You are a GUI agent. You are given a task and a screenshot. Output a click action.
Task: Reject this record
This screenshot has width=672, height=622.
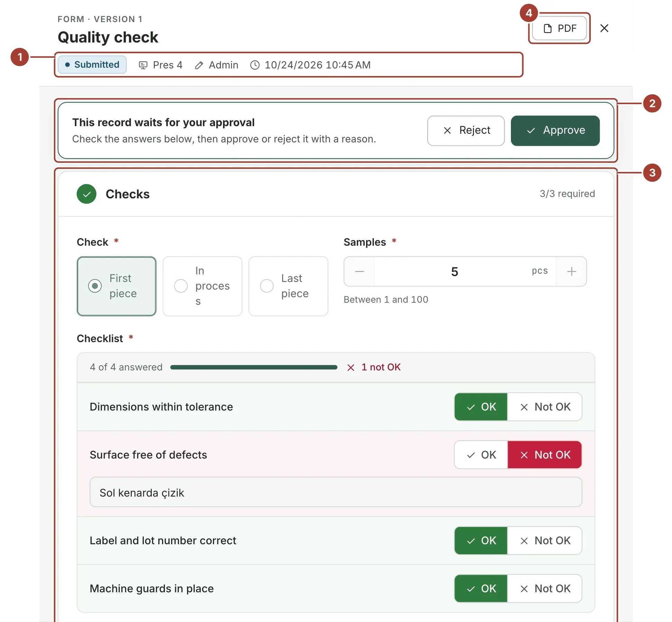466,131
